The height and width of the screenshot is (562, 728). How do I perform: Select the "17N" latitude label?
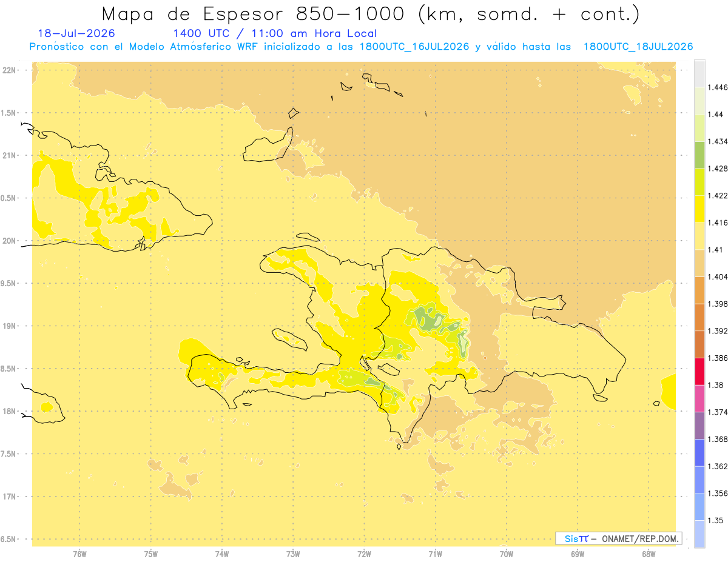tap(10, 497)
